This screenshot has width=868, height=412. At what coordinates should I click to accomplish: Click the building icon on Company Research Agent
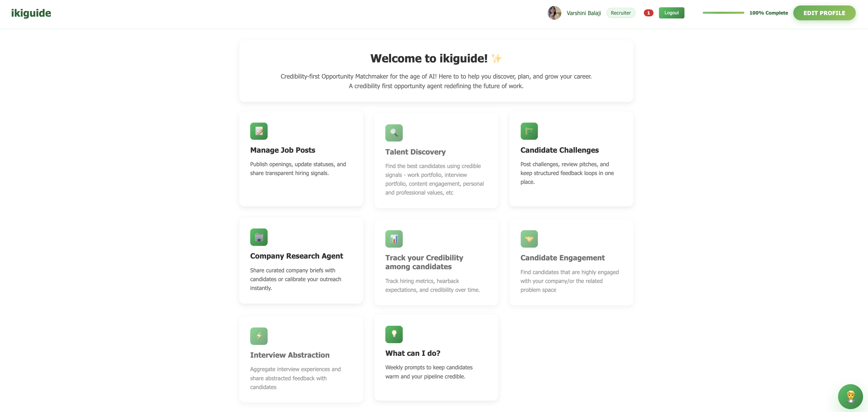click(259, 237)
